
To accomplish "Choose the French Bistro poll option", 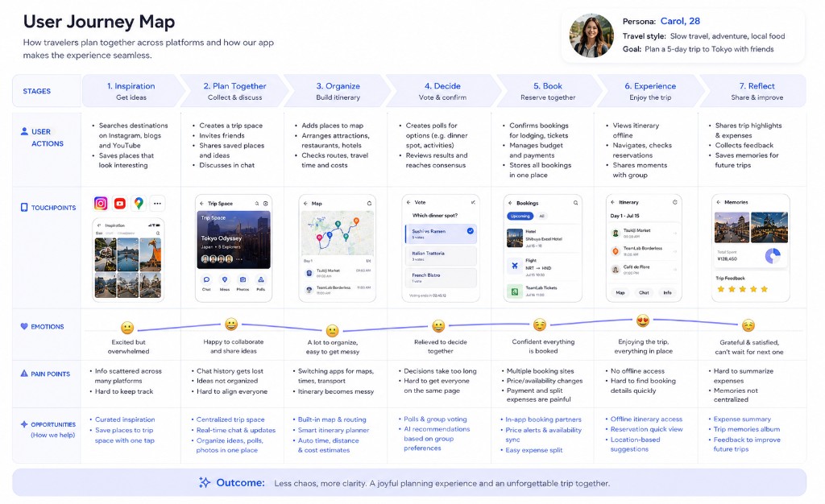I will point(441,278).
